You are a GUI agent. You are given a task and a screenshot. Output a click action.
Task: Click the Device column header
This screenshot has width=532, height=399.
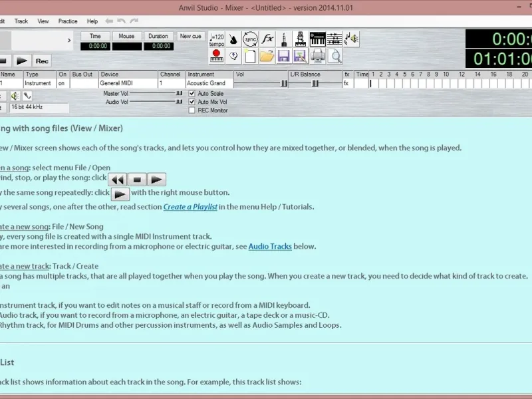pyautogui.click(x=128, y=74)
